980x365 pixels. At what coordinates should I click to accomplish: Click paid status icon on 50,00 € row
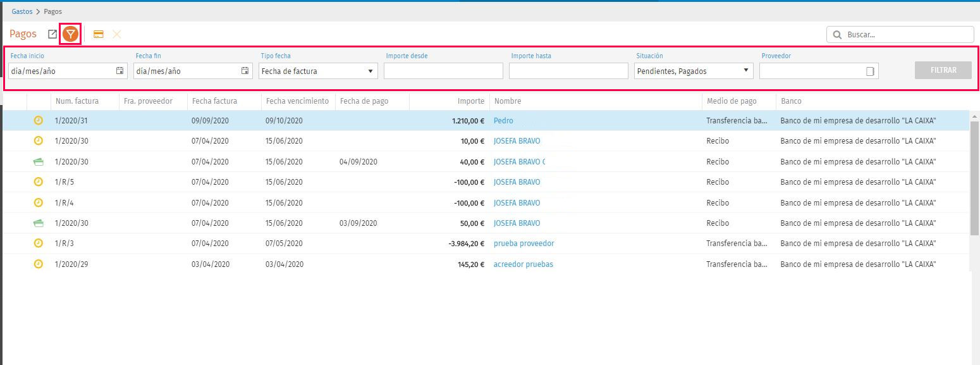click(x=38, y=223)
